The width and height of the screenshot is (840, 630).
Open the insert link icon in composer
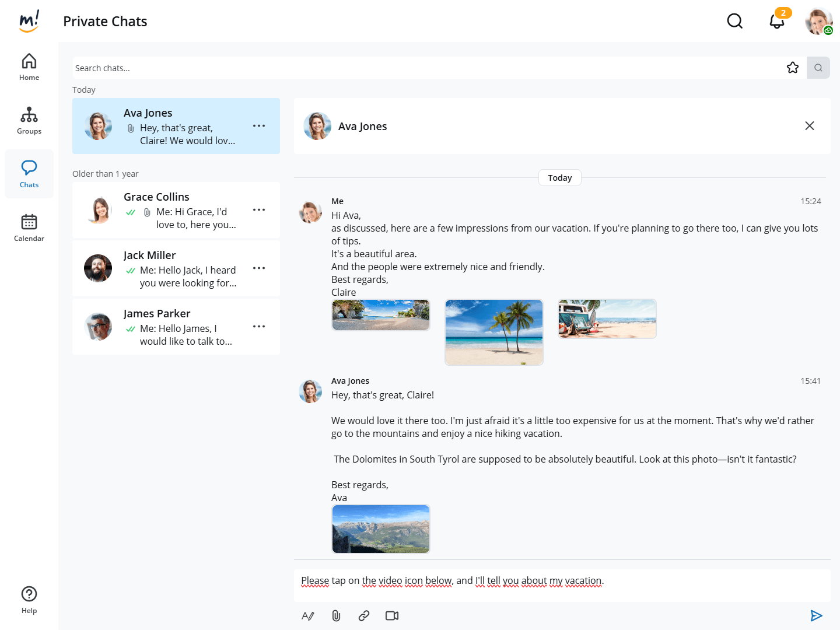pyautogui.click(x=364, y=615)
